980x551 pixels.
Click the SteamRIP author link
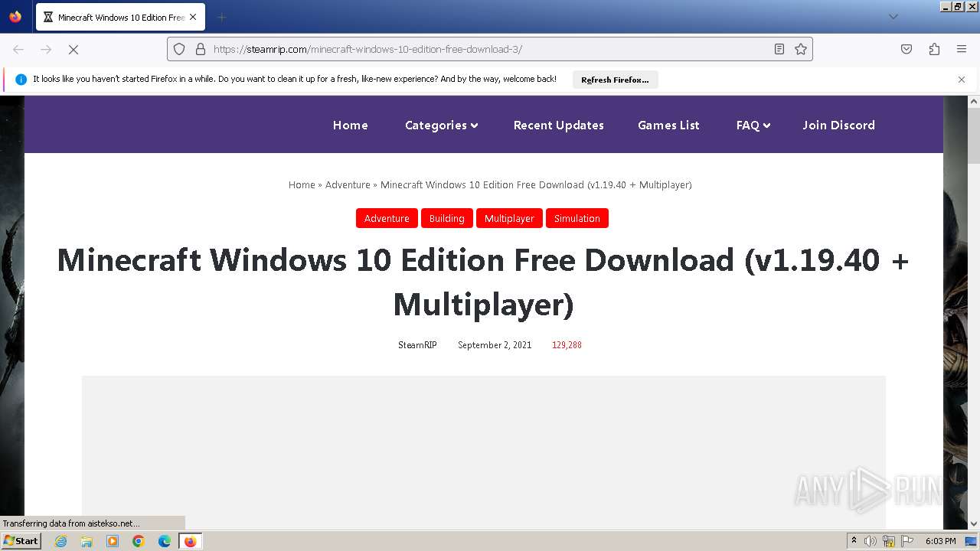pos(417,345)
